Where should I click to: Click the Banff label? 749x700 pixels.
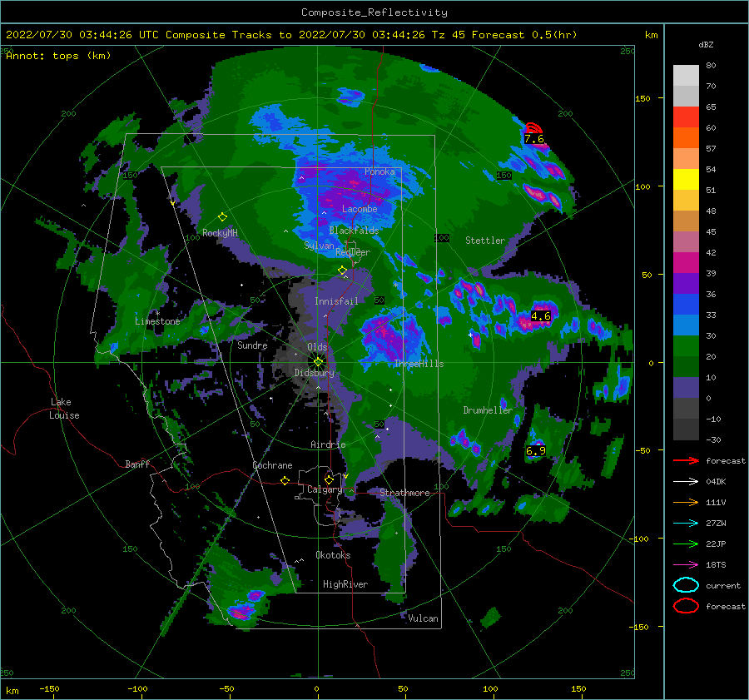pos(137,464)
